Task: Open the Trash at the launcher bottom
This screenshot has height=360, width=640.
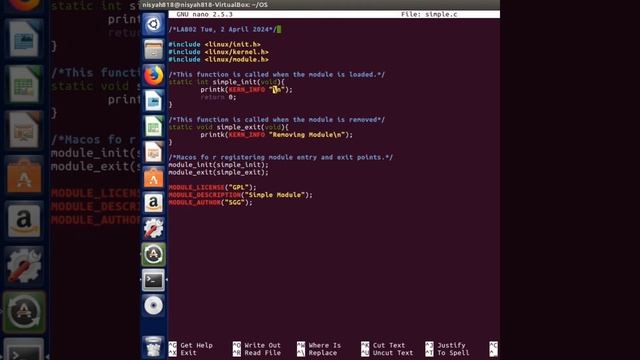Action: [153, 347]
